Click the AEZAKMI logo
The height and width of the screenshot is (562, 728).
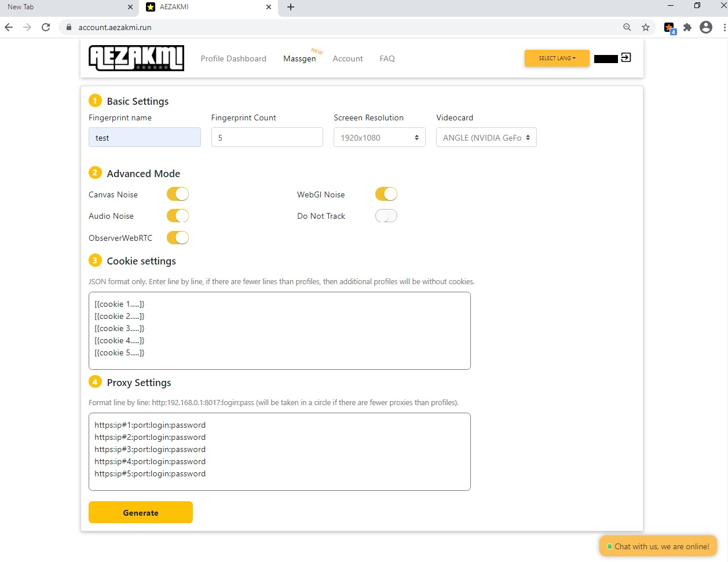[136, 58]
